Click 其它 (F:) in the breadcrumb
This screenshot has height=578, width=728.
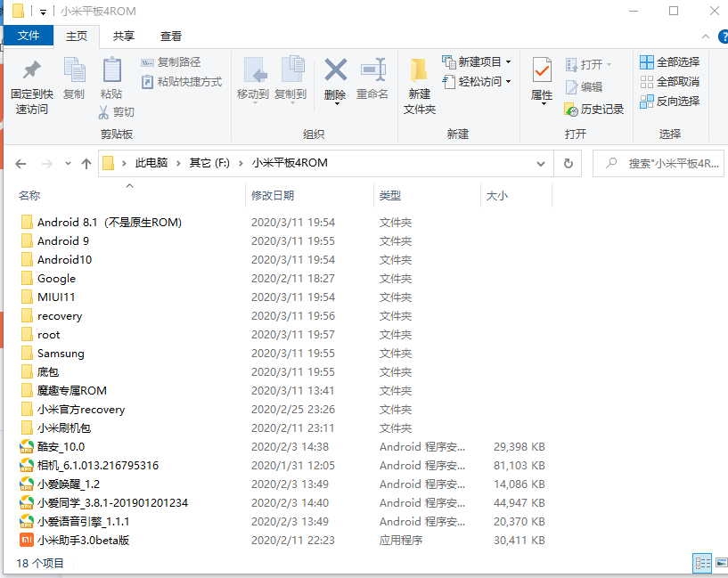tap(209, 163)
